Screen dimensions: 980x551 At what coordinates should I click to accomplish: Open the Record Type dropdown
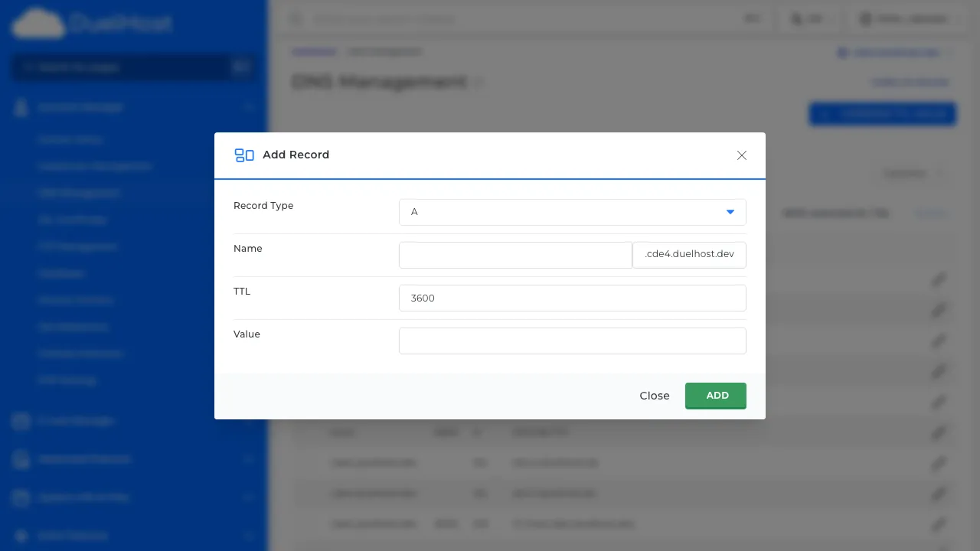pos(572,212)
